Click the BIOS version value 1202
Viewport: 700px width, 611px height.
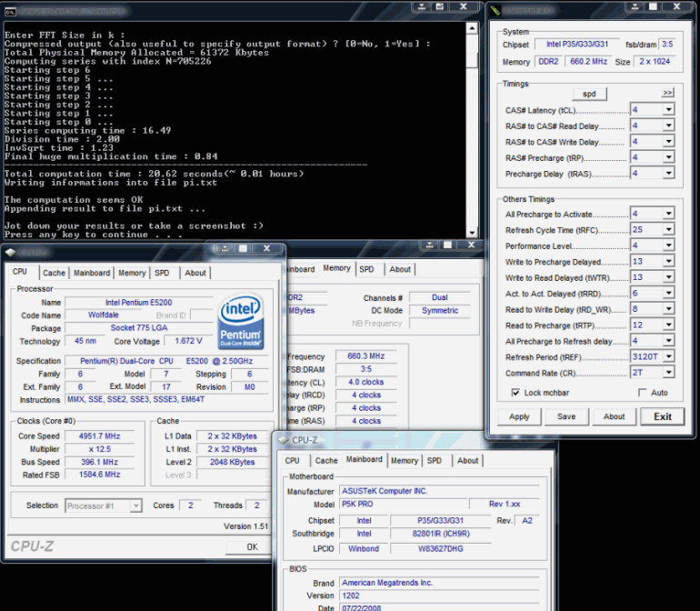click(x=440, y=596)
